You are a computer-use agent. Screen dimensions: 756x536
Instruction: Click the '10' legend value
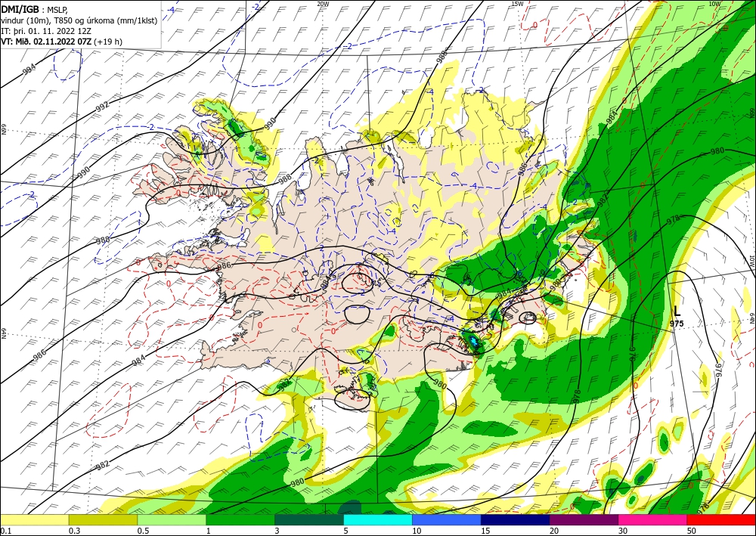[x=417, y=531]
